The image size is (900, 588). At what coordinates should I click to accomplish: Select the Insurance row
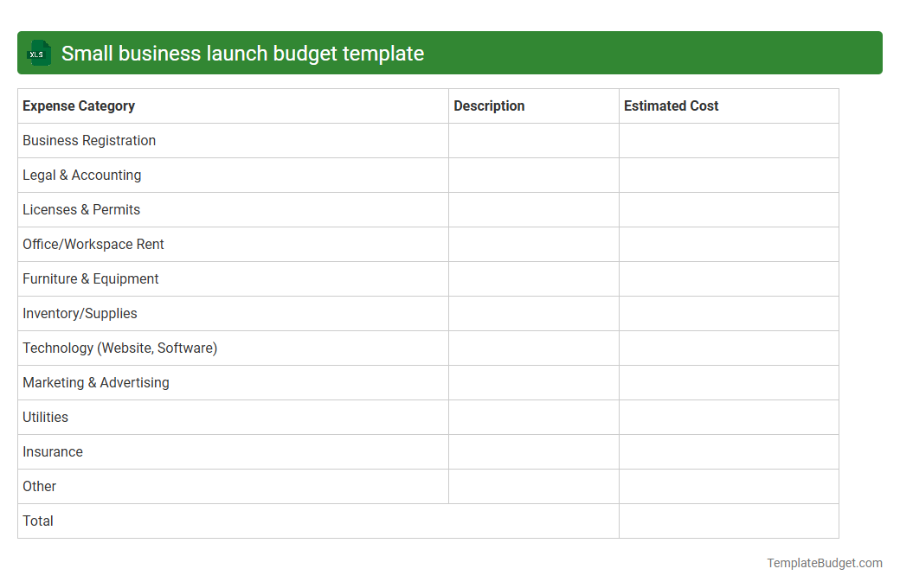(53, 451)
